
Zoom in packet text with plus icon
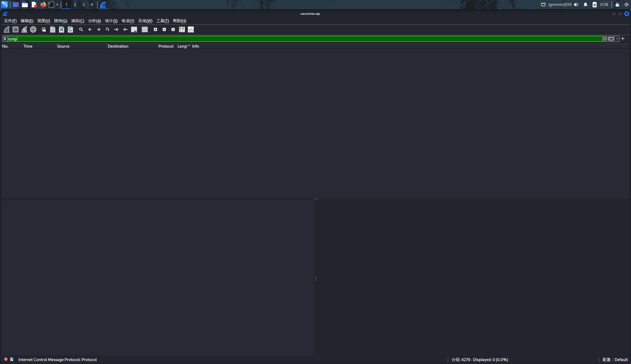(155, 29)
